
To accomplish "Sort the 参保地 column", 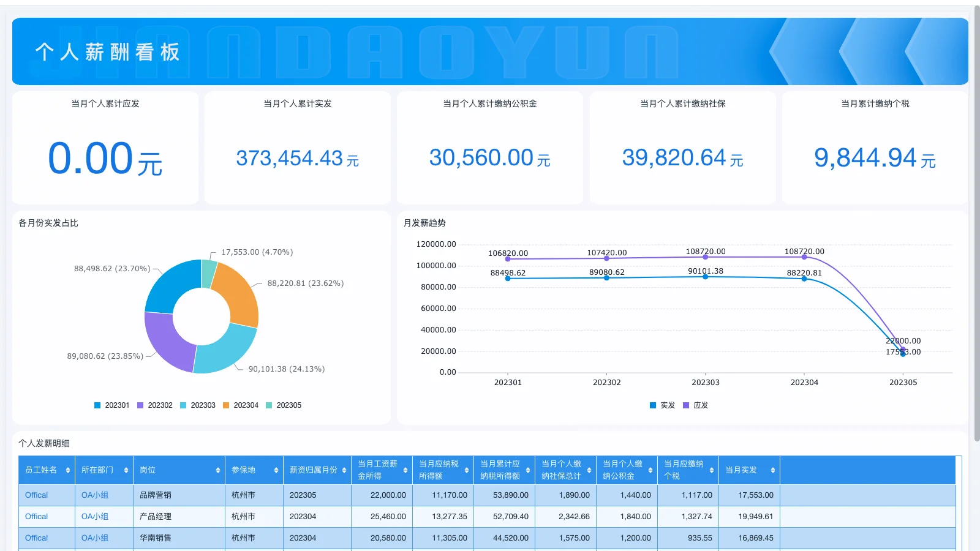I will [x=275, y=470].
